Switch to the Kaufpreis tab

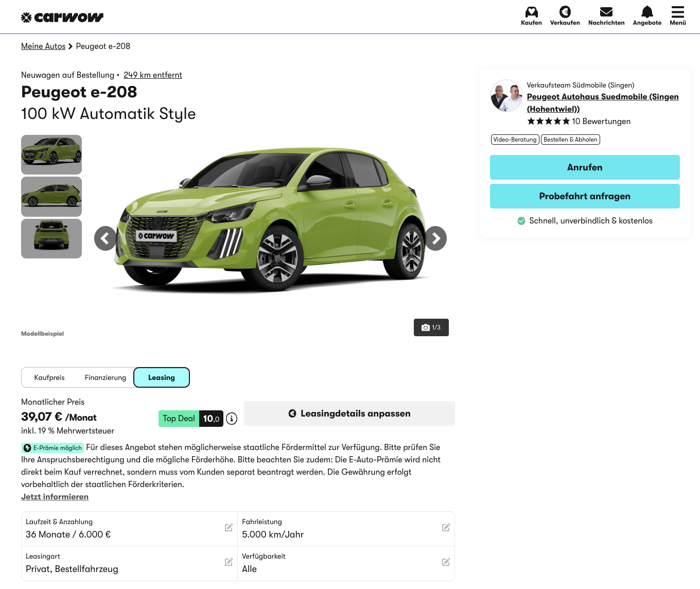pyautogui.click(x=49, y=377)
